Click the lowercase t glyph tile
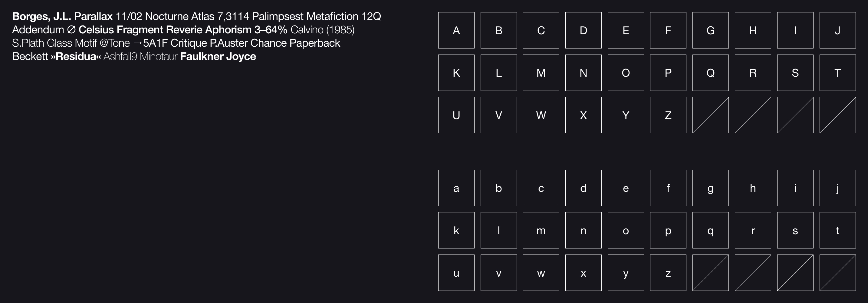This screenshot has height=303, width=868. (837, 231)
